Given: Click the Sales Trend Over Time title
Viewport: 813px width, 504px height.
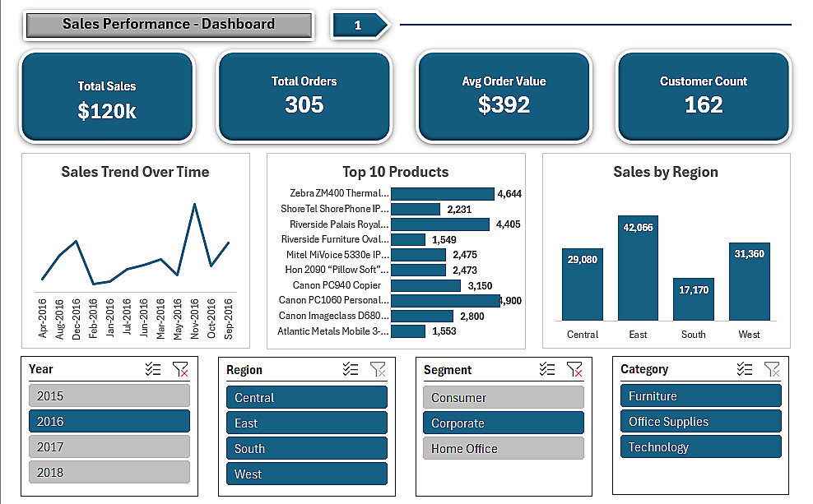Looking at the screenshot, I should tap(135, 172).
